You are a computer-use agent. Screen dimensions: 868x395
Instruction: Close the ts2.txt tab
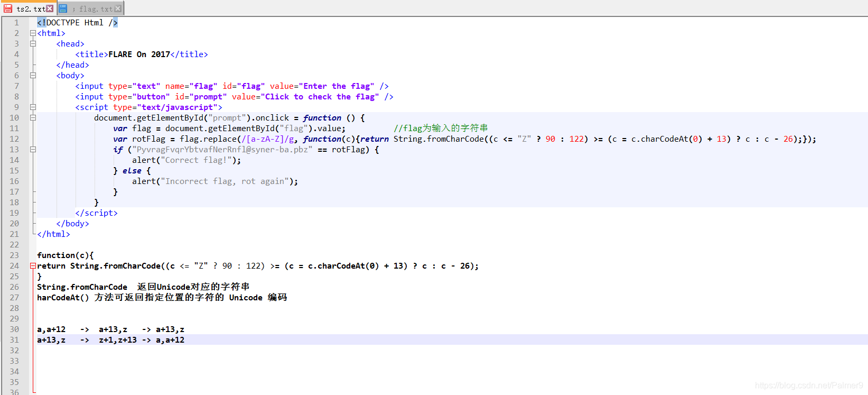click(50, 8)
